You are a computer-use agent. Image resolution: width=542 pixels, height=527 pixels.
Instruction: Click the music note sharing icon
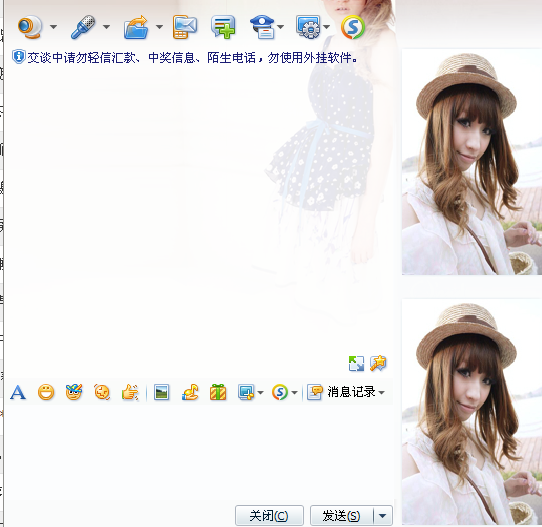(x=190, y=393)
